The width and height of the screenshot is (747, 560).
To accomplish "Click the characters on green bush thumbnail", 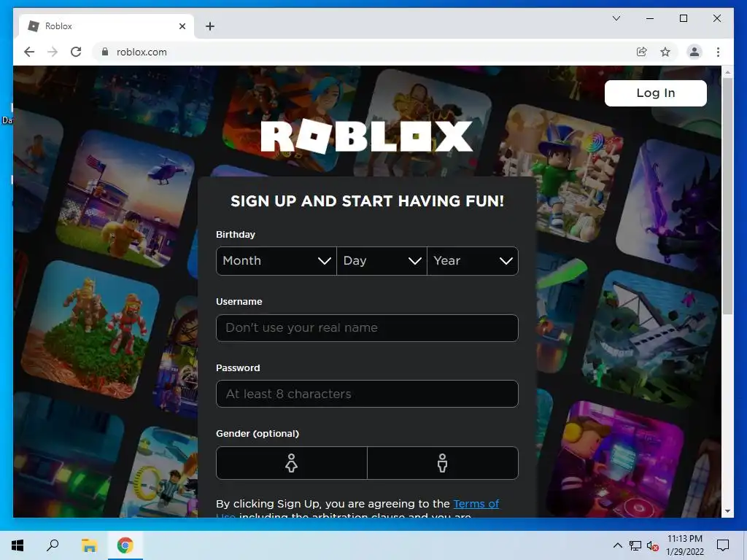I will click(90, 329).
